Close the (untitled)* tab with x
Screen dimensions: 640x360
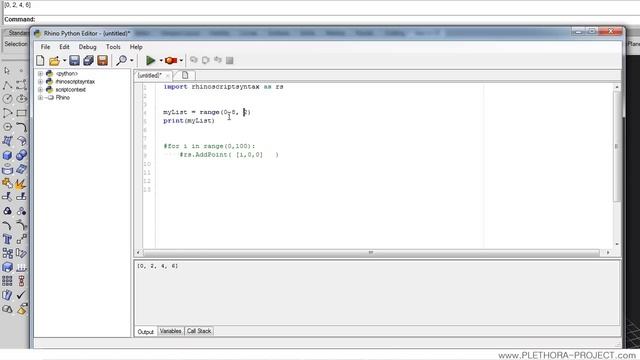point(168,76)
